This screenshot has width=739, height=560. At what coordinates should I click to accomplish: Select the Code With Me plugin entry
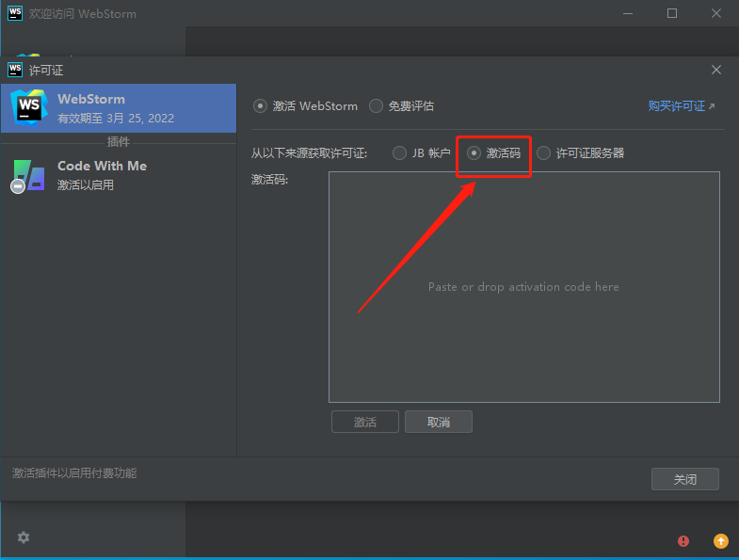(x=119, y=175)
